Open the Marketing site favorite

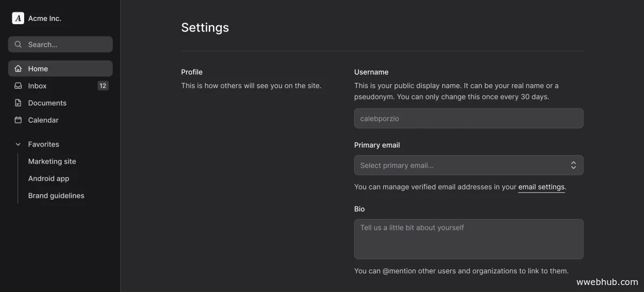pos(52,162)
